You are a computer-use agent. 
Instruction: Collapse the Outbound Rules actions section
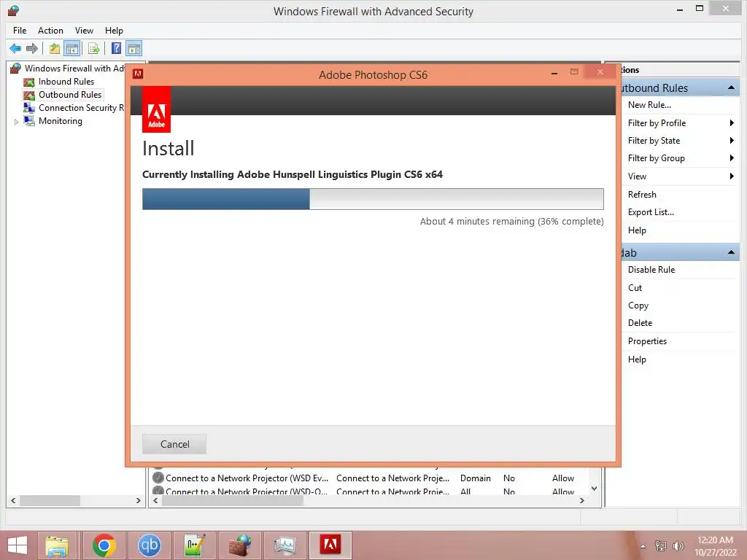click(731, 87)
